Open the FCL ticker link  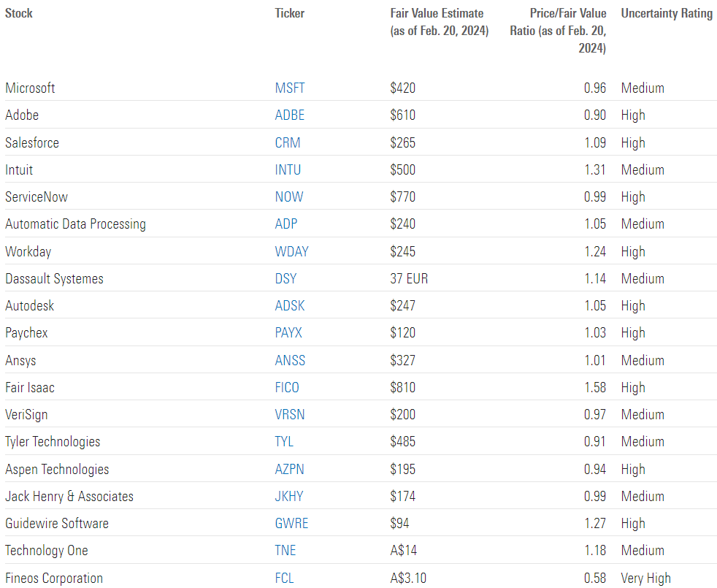tap(285, 579)
